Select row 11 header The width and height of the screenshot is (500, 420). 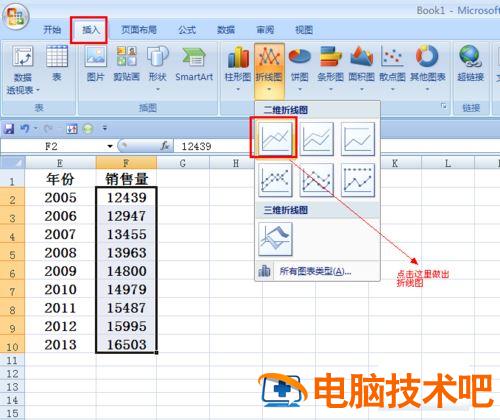pyautogui.click(x=12, y=360)
